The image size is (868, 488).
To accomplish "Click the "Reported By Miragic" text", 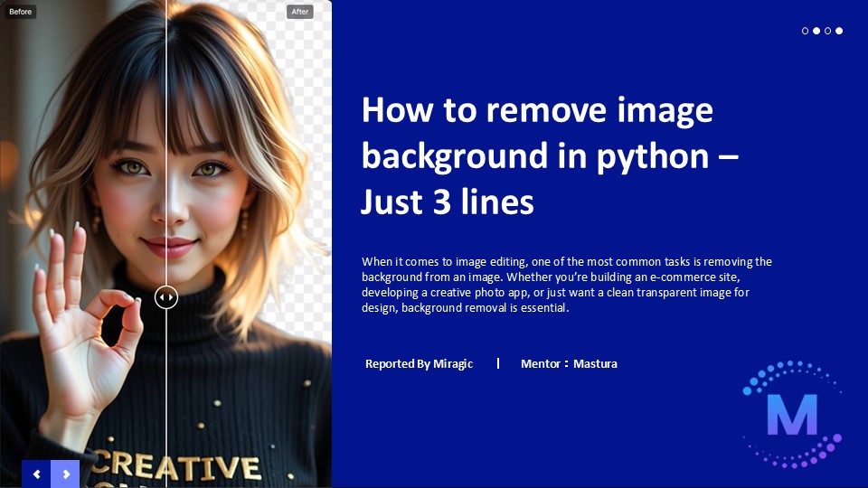I will 419,364.
